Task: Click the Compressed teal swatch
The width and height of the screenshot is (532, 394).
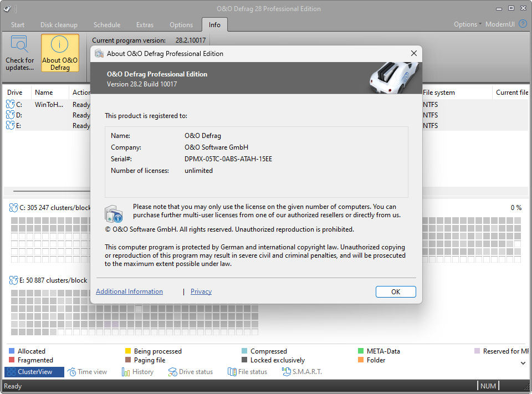Action: (244, 351)
